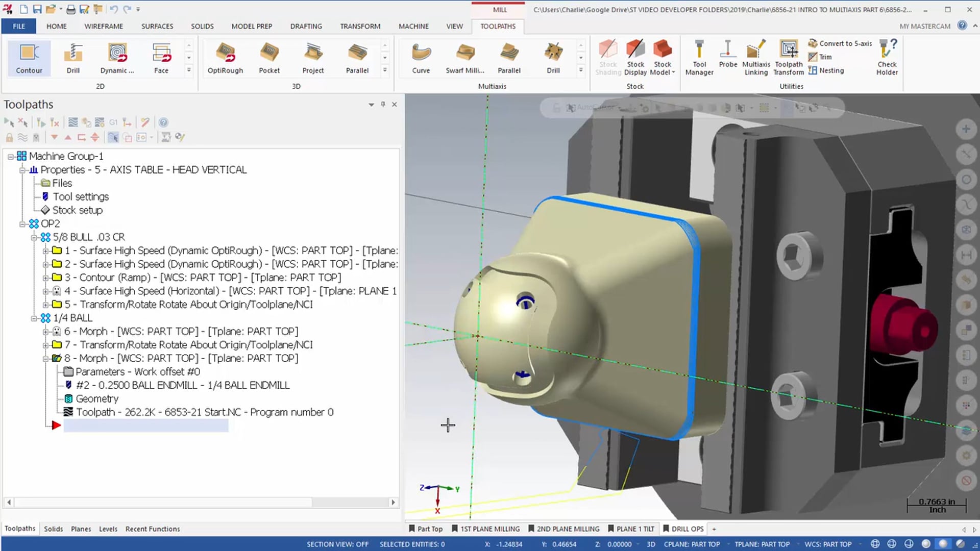Viewport: 980px width, 551px height.
Task: Toggle posting on selected operations
Action: 36,137
